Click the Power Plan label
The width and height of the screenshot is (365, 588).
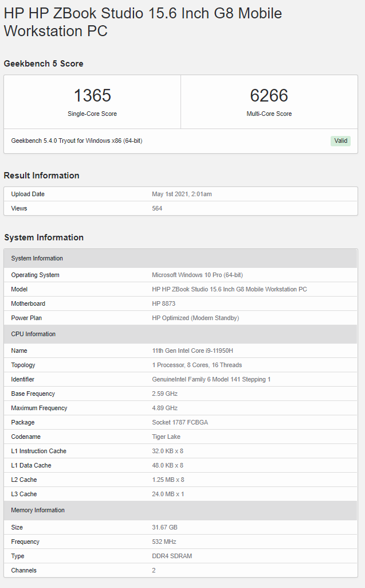click(x=26, y=318)
